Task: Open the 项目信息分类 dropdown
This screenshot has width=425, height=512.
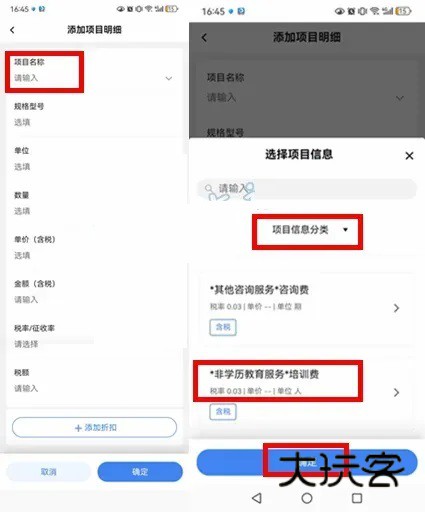Action: tap(307, 232)
